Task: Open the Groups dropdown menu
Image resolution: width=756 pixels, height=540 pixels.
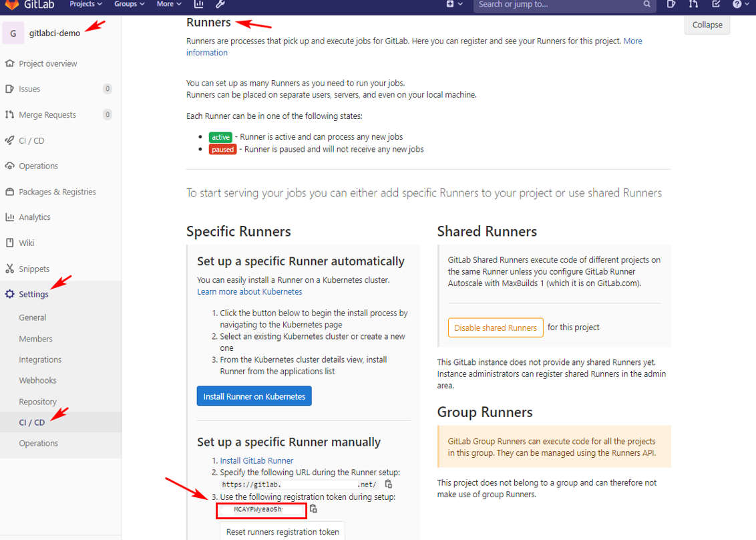Action: coord(129,4)
